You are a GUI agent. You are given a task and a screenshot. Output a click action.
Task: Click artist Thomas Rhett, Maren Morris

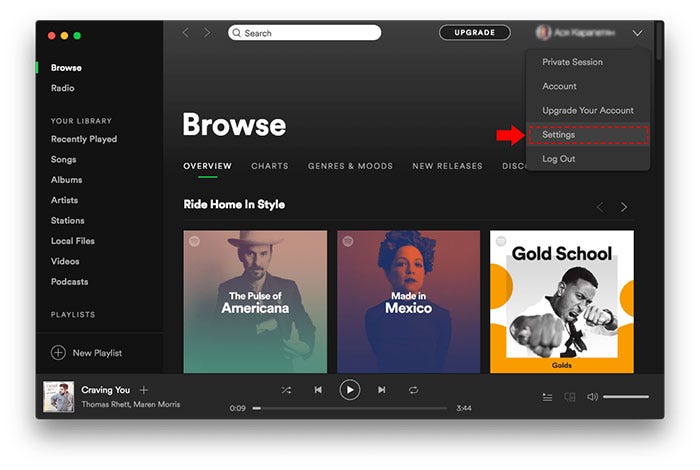click(131, 404)
